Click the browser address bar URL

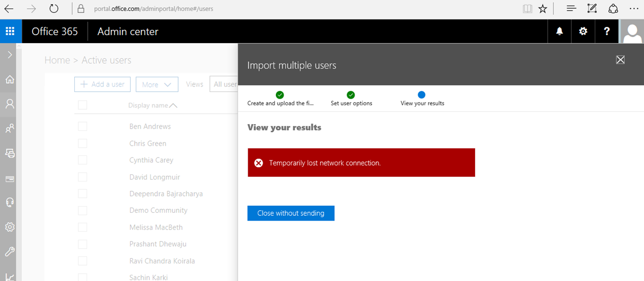(x=154, y=9)
